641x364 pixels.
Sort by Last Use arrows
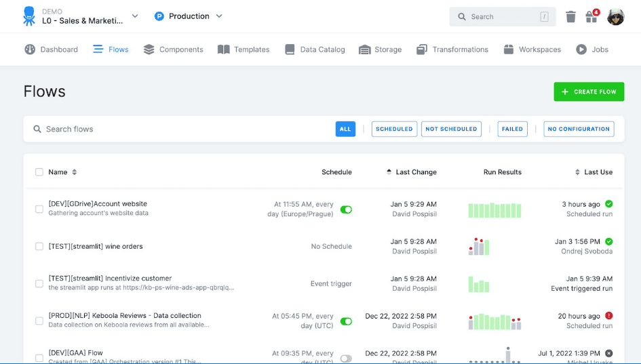tap(577, 172)
